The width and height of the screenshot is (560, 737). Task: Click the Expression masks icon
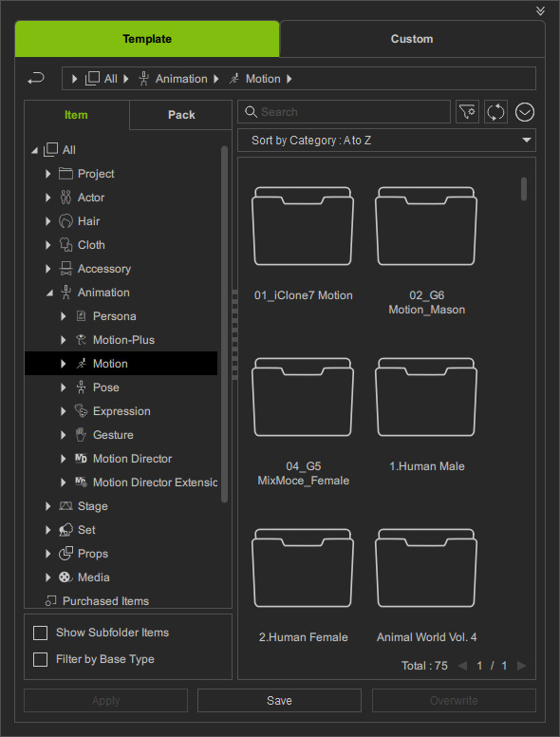point(81,411)
